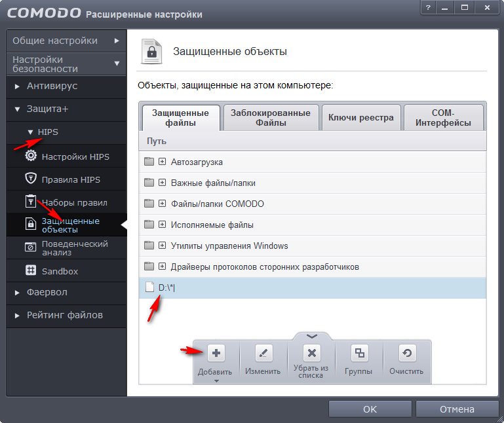The width and height of the screenshot is (504, 423).
Task: Expand the Исполняемые файлы group
Action: click(163, 224)
